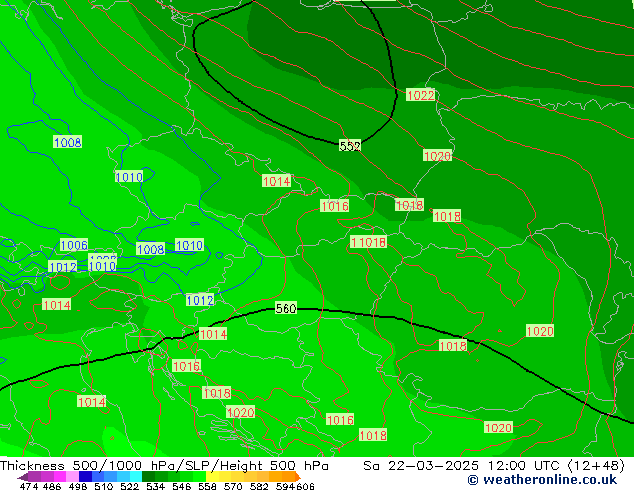Click the 498 legend value
The width and height of the screenshot is (634, 490).
click(x=78, y=486)
